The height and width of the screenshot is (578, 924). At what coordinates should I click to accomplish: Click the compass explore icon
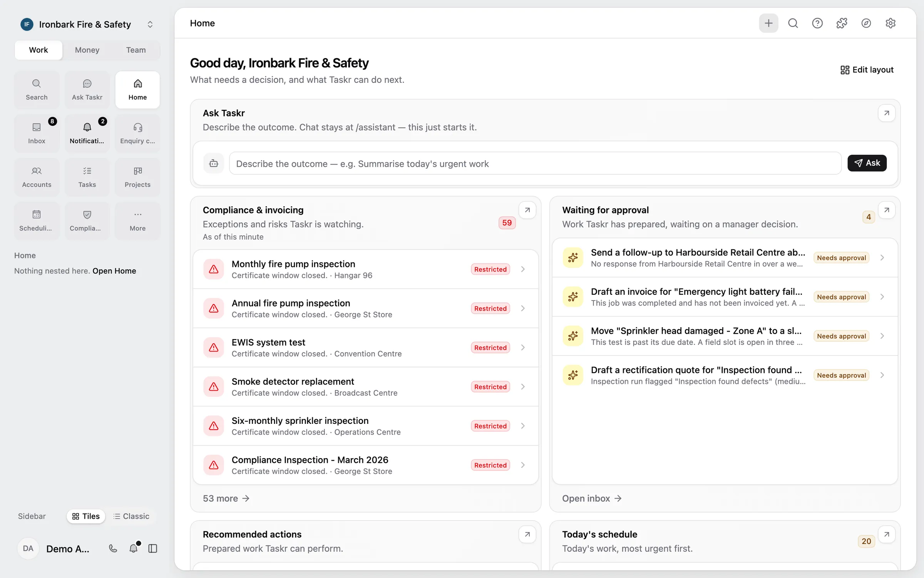(x=866, y=23)
